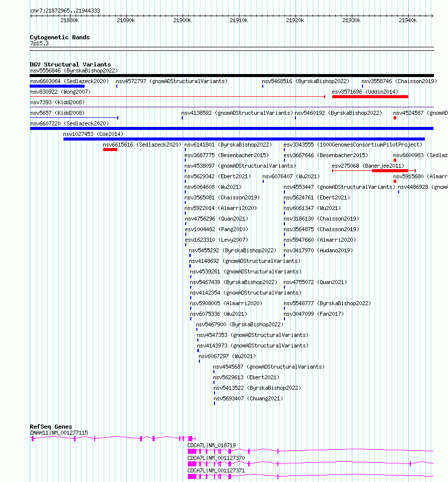The height and width of the screenshot is (482, 448).
Task: Click nsv3564875 (Chaisson2019) label
Action: click(322, 229)
